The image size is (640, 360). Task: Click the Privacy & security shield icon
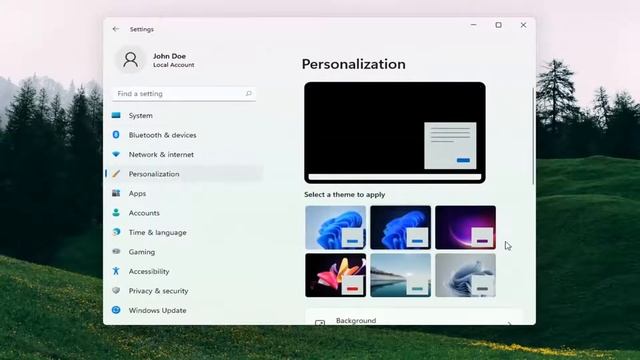[116, 291]
